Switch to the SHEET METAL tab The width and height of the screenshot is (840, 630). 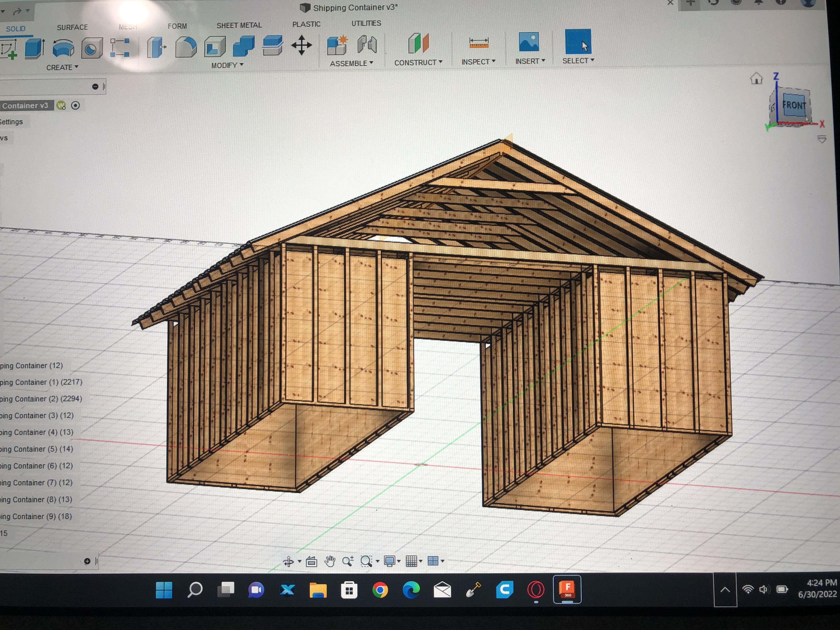pos(239,25)
